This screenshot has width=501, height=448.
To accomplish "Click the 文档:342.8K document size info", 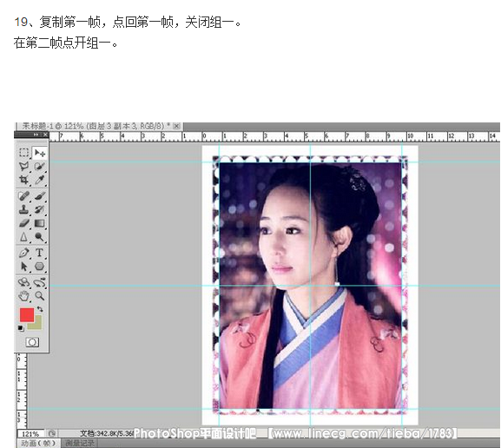I will pyautogui.click(x=107, y=433).
